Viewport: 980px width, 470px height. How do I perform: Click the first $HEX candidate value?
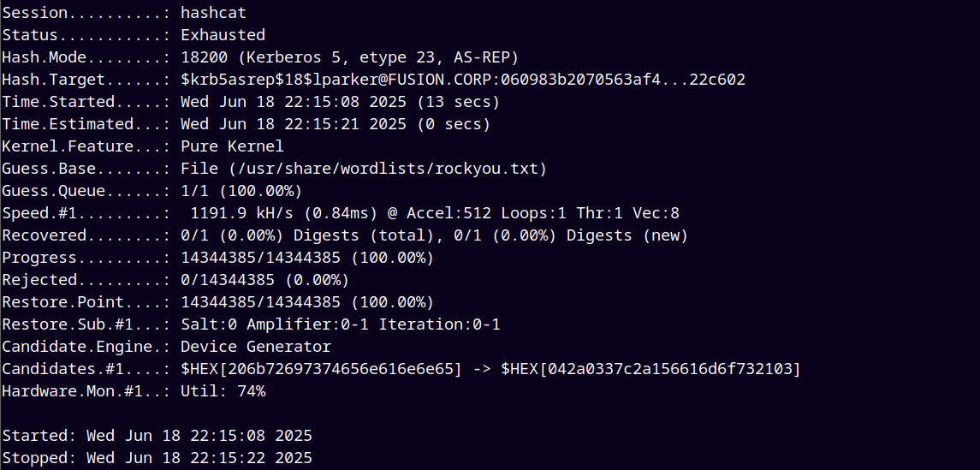(321, 369)
